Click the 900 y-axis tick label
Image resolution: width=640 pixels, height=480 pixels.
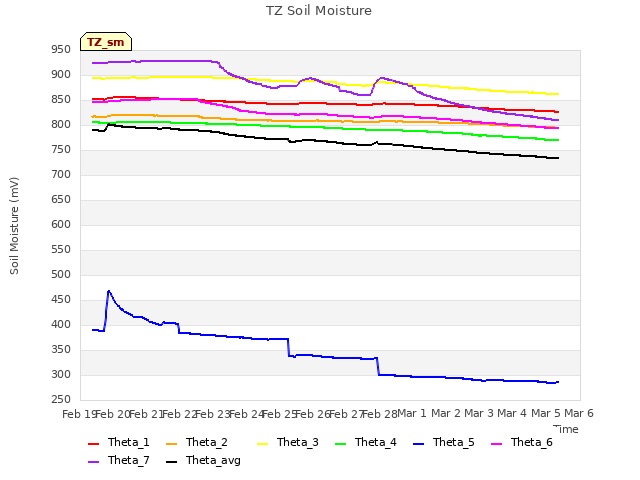61,75
